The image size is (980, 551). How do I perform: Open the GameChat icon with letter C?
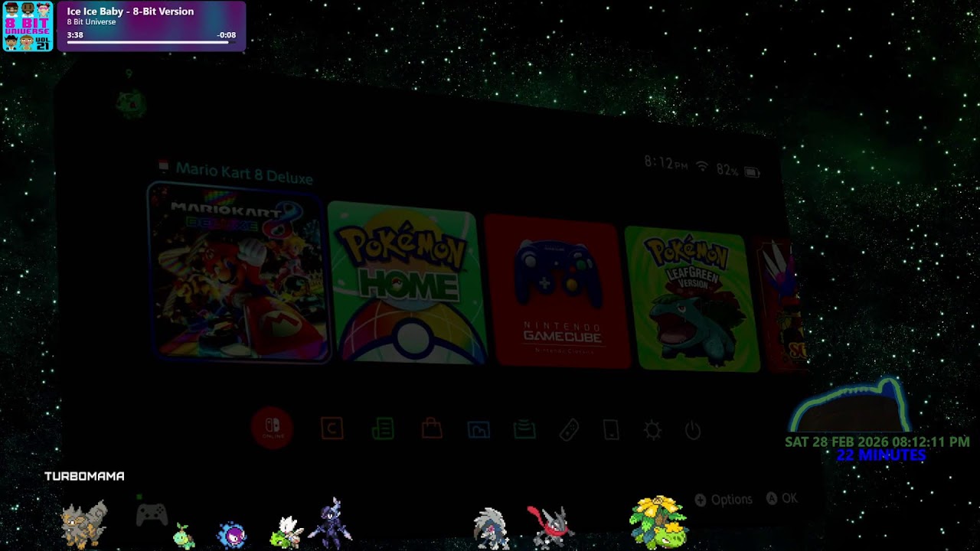(332, 429)
